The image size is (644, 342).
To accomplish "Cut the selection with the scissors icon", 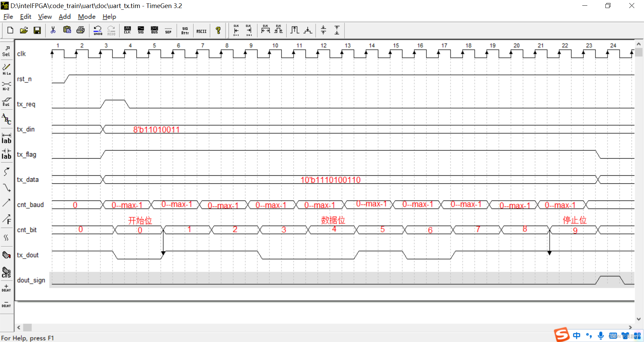I will 53,30.
